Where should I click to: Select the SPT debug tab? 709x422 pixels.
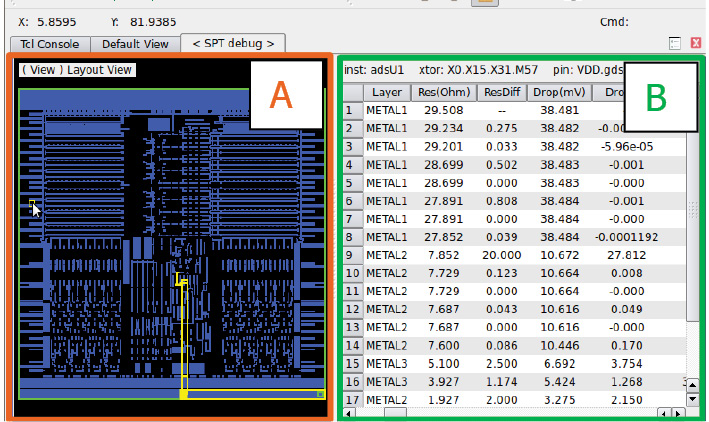pos(233,43)
